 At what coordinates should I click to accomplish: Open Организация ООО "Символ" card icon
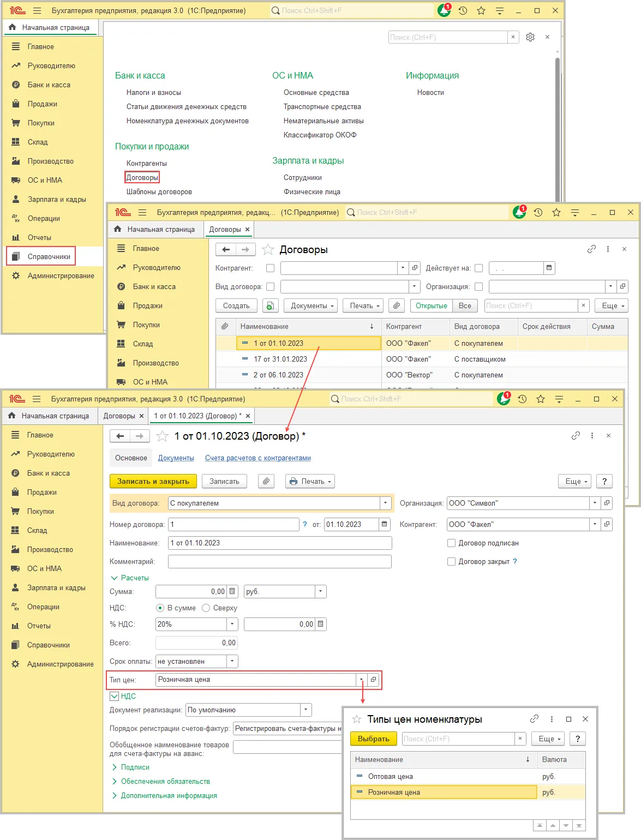[x=607, y=503]
